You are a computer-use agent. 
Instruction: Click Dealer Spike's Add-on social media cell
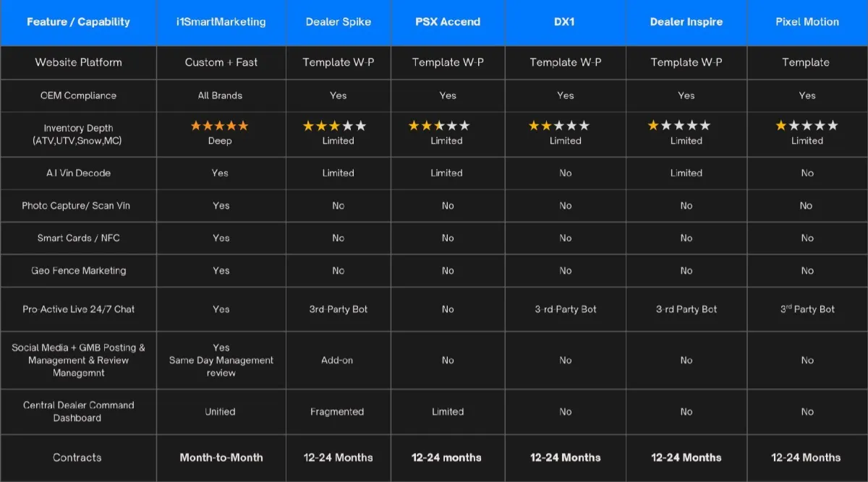pyautogui.click(x=337, y=360)
